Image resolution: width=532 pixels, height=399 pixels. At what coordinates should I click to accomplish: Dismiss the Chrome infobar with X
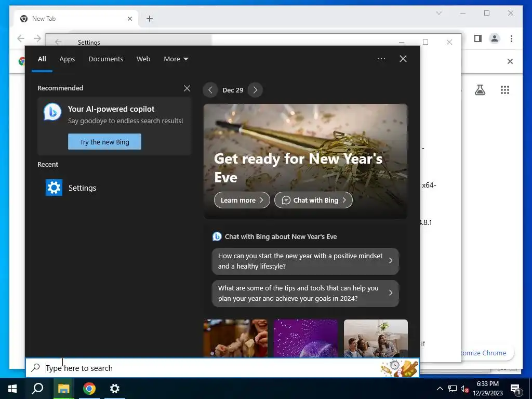[510, 61]
